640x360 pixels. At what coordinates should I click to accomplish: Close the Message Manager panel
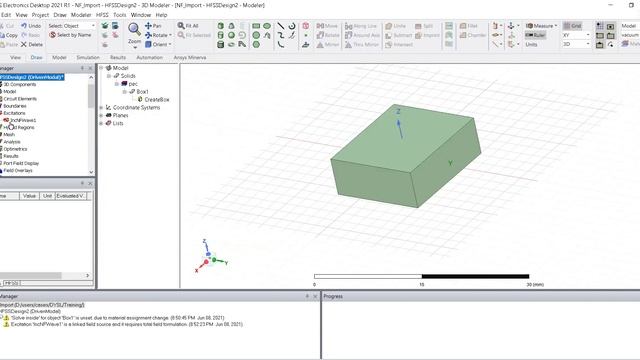[x=315, y=296]
